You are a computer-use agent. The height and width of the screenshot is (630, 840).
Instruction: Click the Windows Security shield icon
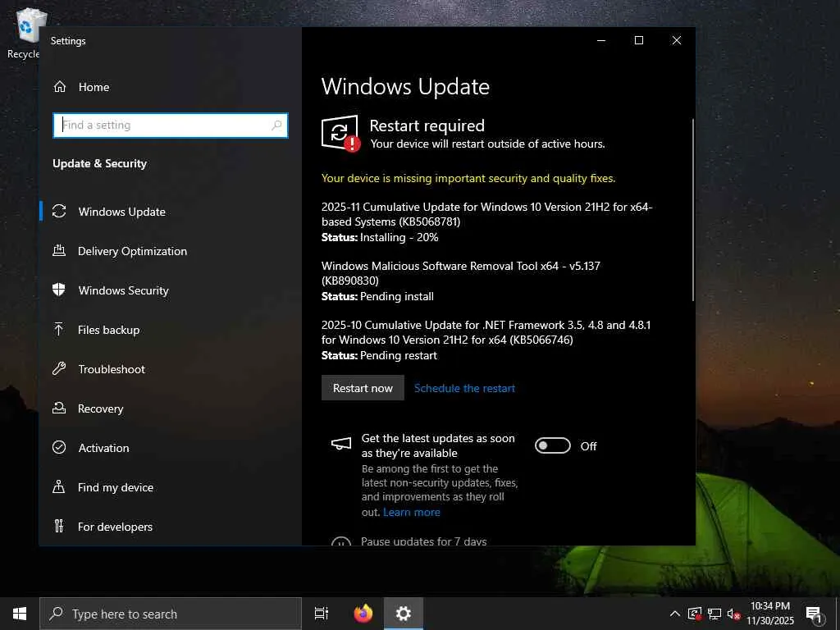click(x=59, y=290)
